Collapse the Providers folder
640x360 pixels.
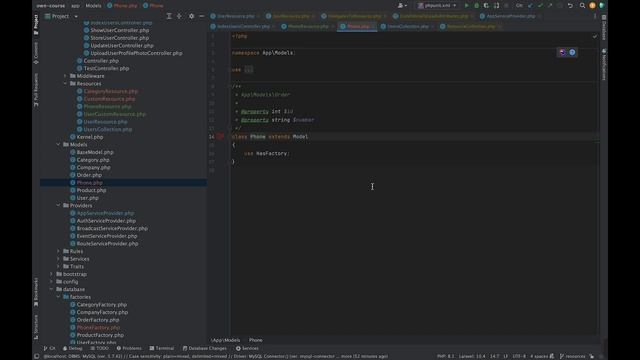tap(58, 205)
